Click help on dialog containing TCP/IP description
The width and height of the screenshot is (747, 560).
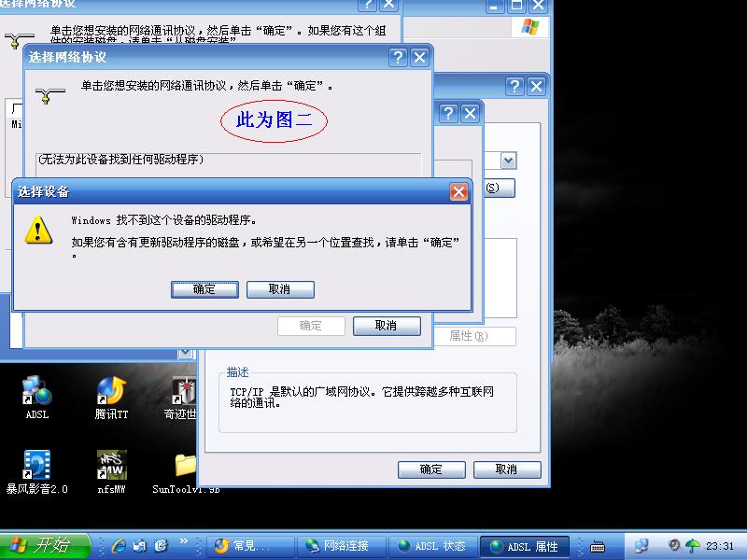[x=514, y=86]
